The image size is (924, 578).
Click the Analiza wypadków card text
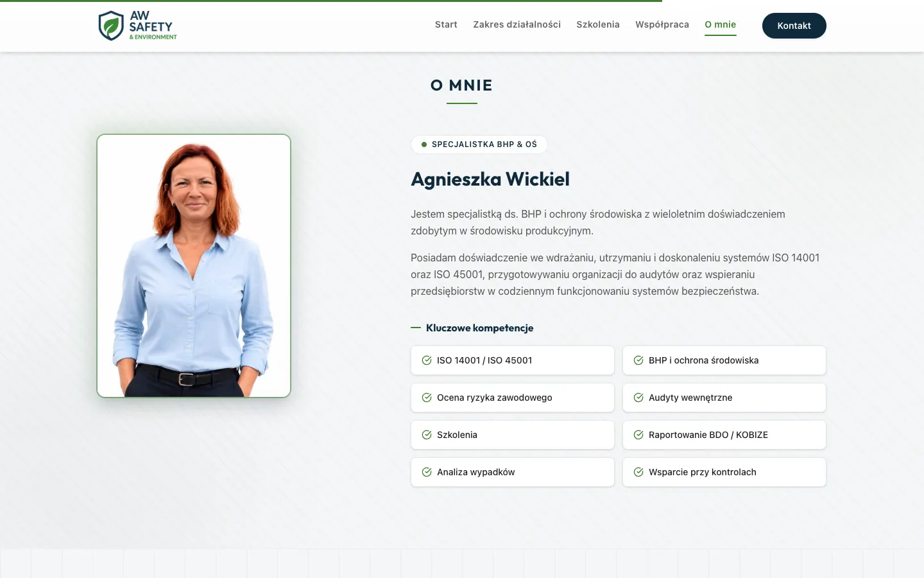476,472
